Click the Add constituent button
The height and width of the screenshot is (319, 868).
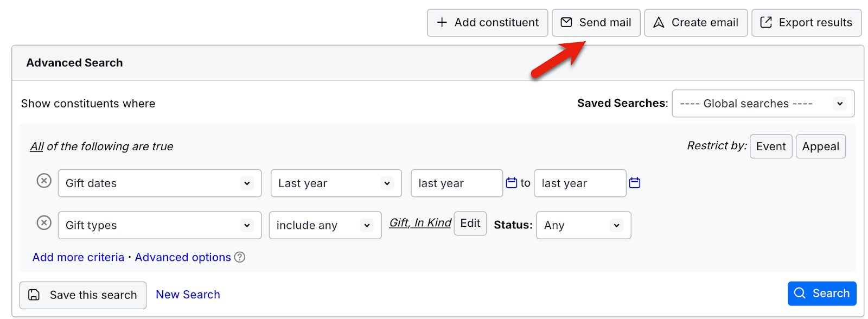pyautogui.click(x=487, y=23)
